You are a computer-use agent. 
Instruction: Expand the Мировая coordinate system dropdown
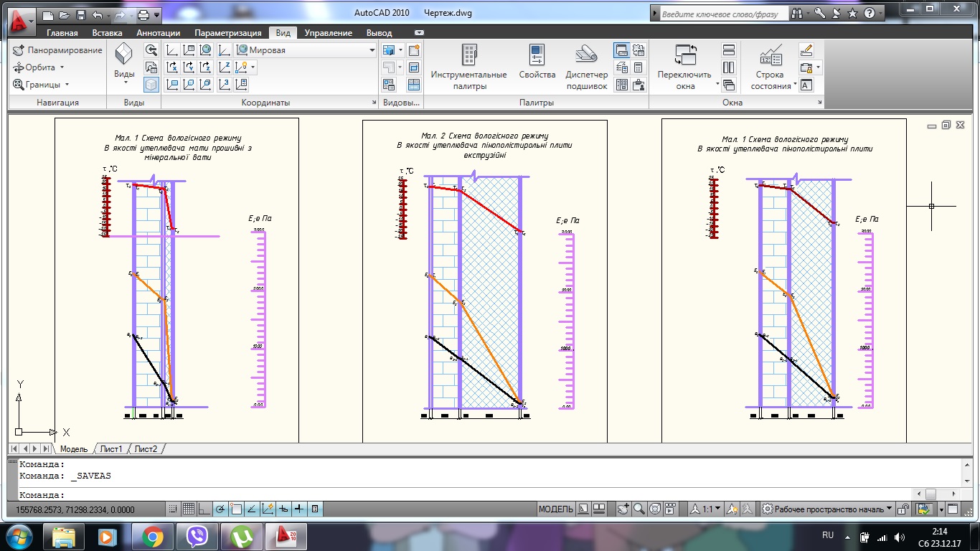click(x=372, y=50)
